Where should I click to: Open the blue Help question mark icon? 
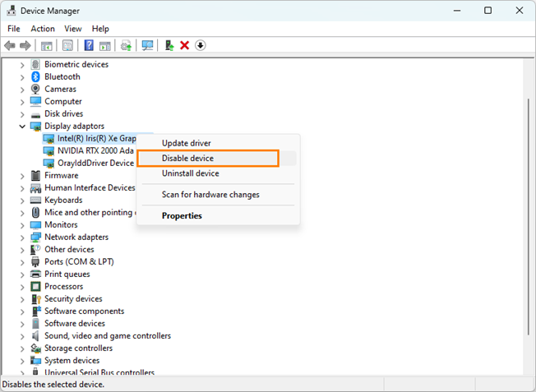89,45
